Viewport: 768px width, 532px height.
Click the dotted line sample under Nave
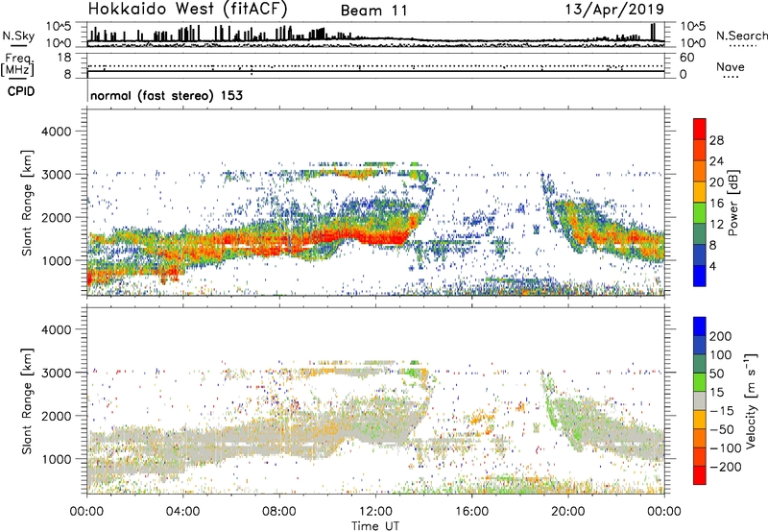pos(732,78)
